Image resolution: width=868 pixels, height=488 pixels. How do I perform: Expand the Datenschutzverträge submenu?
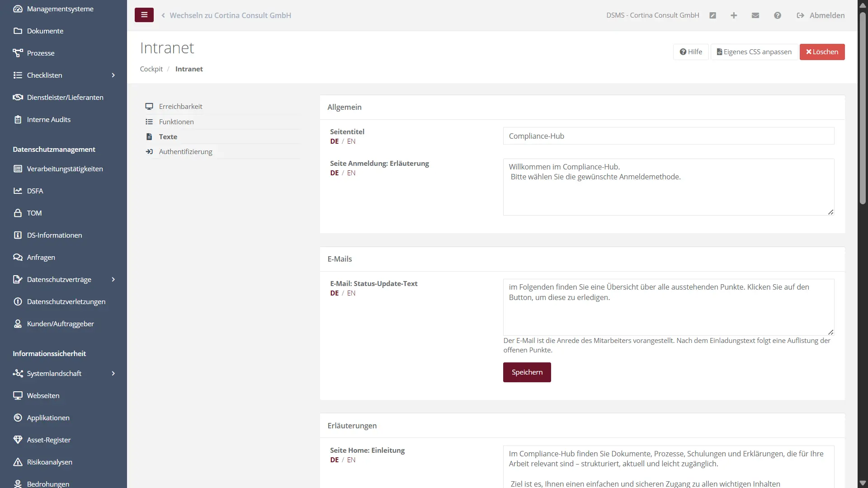113,279
